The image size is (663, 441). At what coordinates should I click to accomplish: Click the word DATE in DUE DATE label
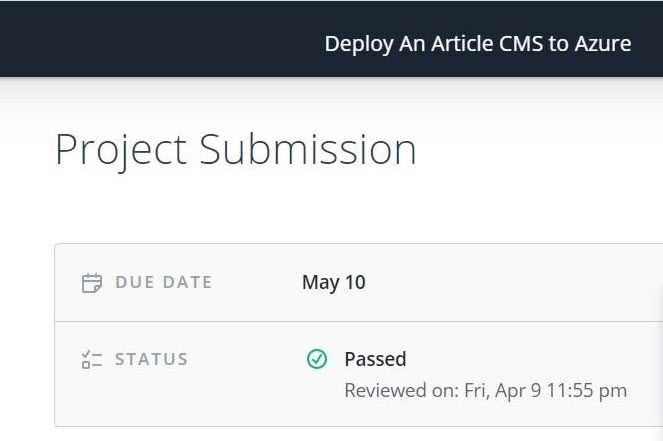187,282
